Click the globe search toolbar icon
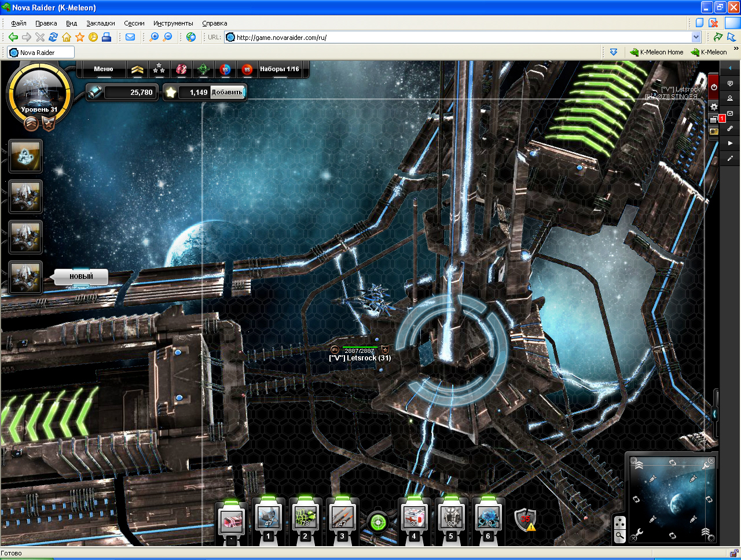Screen dimensions: 741x560 click(x=191, y=37)
